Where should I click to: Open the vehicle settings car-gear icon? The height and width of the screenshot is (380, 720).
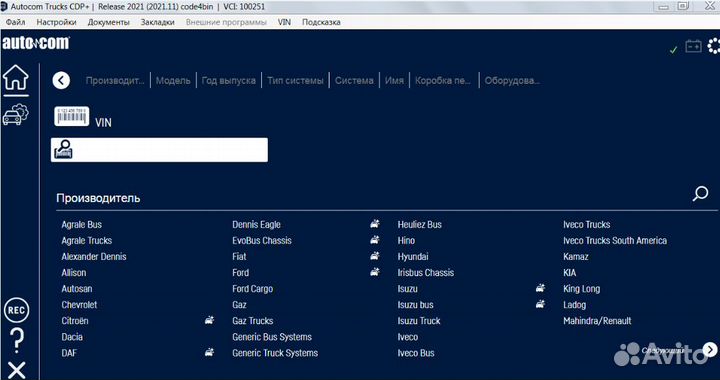pos(16,115)
